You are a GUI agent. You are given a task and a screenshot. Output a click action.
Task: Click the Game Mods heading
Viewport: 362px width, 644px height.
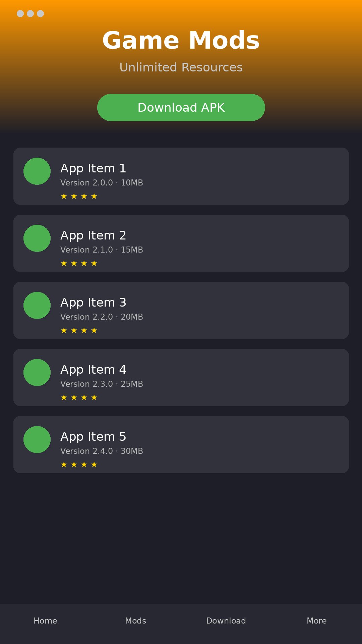point(181,41)
